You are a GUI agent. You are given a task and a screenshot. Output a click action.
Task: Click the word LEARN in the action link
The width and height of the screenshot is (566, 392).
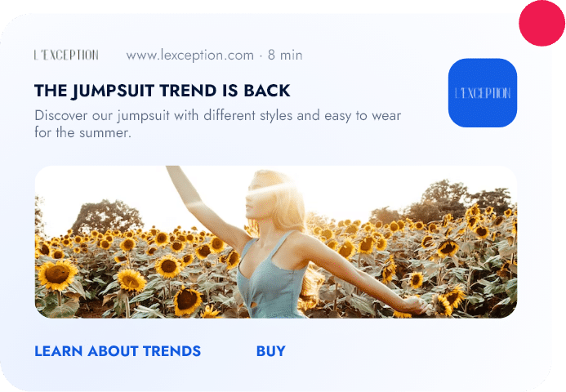pyautogui.click(x=59, y=351)
